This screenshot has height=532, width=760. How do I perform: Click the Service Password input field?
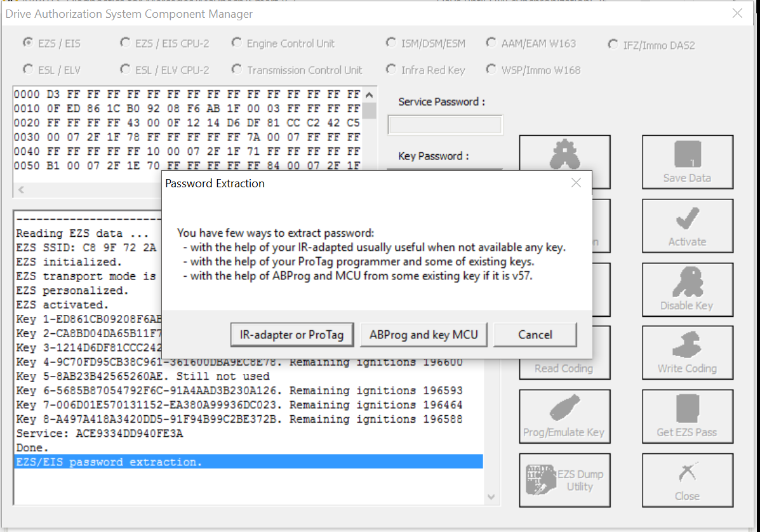click(x=444, y=125)
